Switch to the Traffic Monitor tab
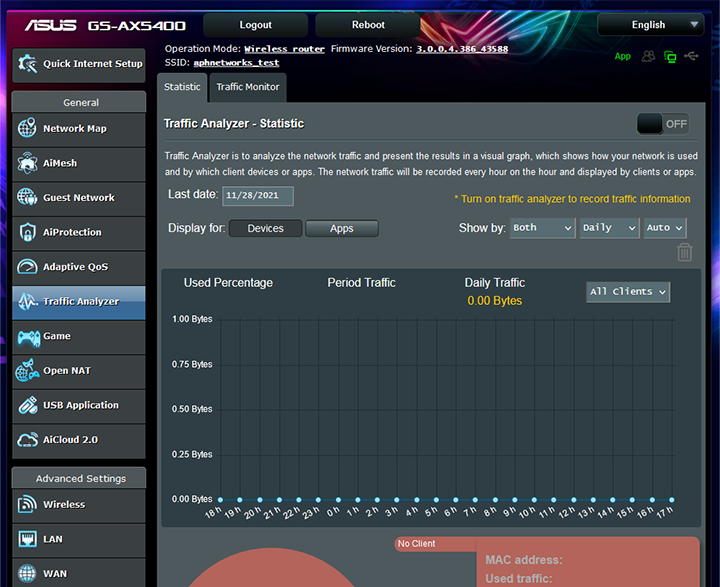Image resolution: width=720 pixels, height=587 pixels. (248, 87)
